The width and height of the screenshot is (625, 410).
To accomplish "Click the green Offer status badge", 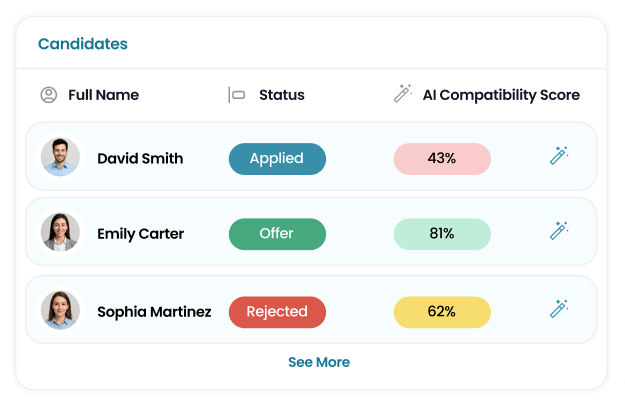I will 277,234.
